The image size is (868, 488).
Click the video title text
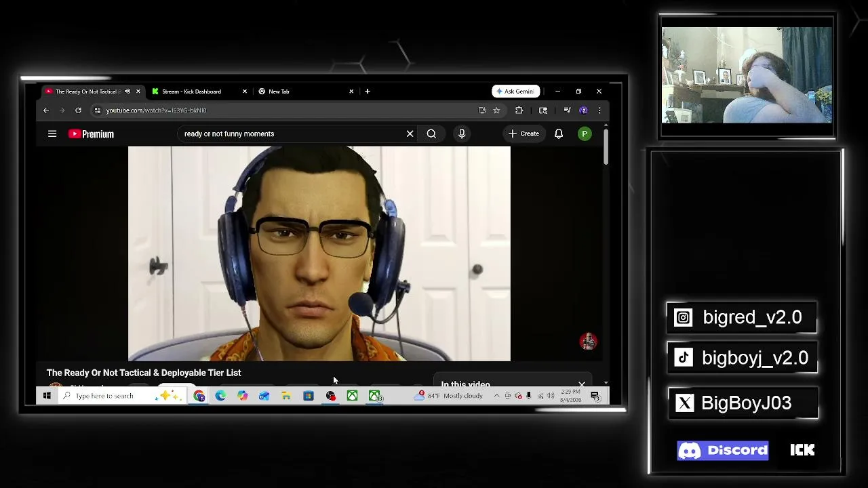[144, 373]
